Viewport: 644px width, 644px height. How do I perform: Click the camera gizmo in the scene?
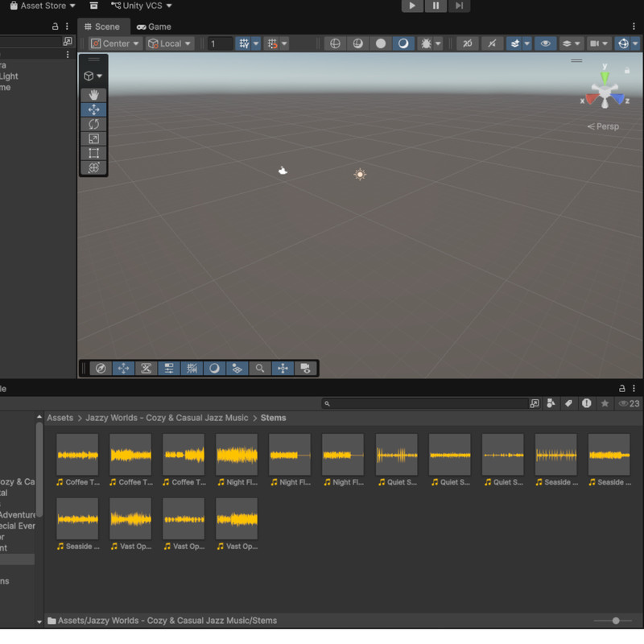point(283,171)
